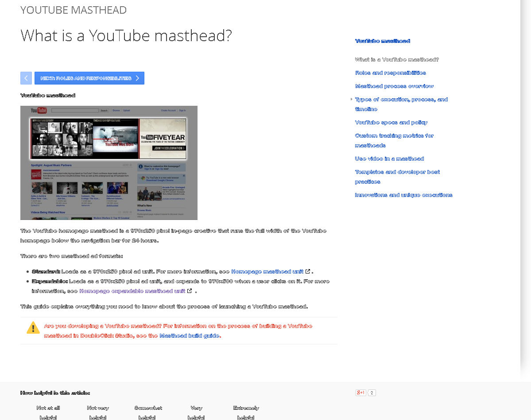Rate article as Very helpful
This screenshot has width=531, height=420.
point(196,412)
